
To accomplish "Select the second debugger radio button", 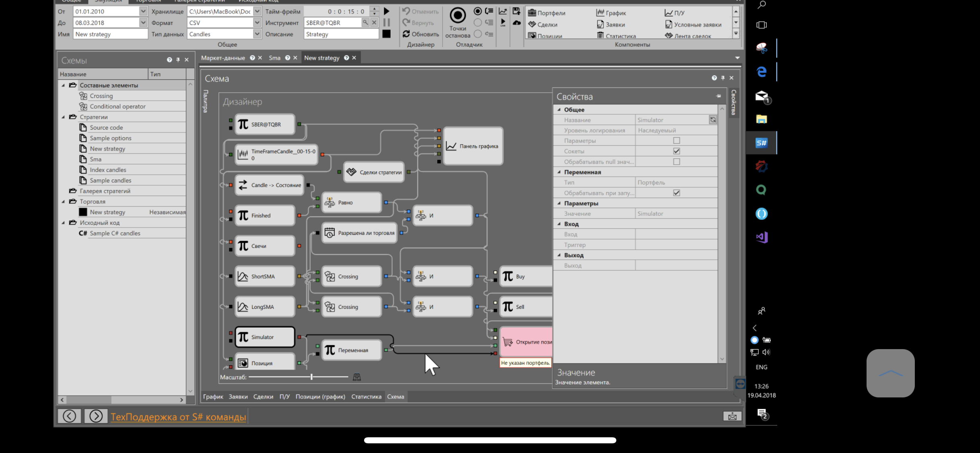I will 478,23.
